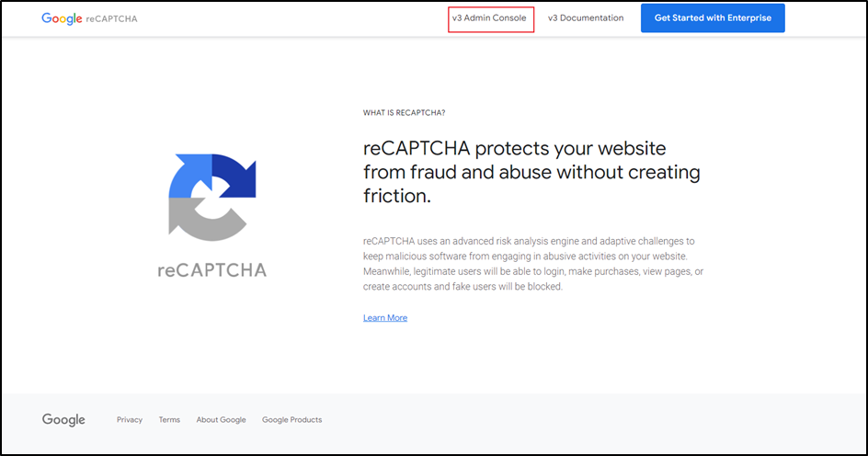Click the headline about protecting your website

pos(531,172)
